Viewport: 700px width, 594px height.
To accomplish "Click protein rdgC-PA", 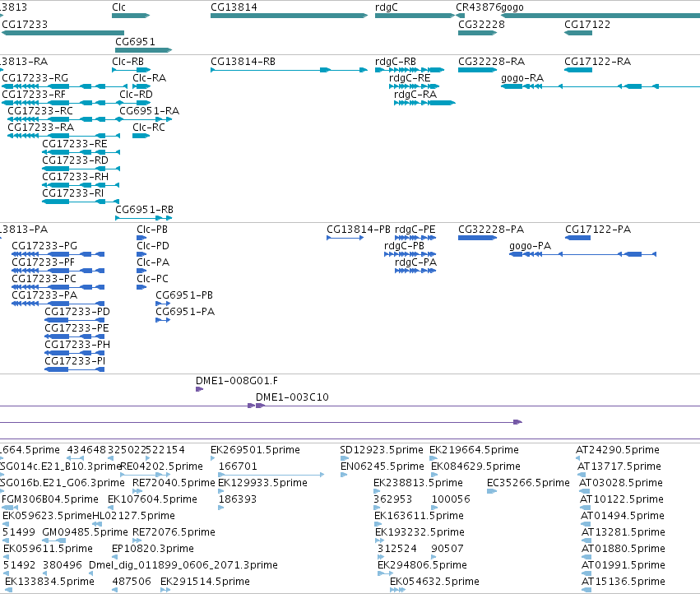I will [x=415, y=271].
